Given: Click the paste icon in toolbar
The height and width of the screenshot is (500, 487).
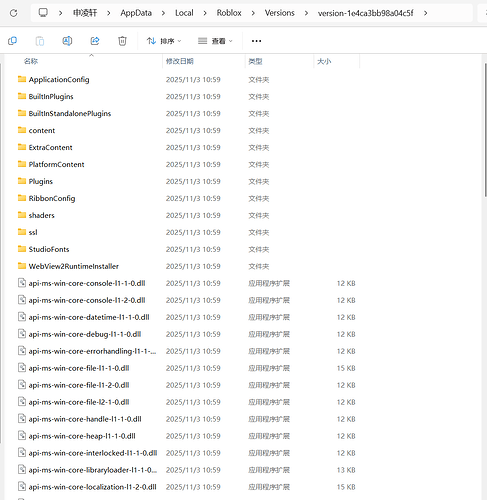Looking at the screenshot, I should tap(40, 41).
